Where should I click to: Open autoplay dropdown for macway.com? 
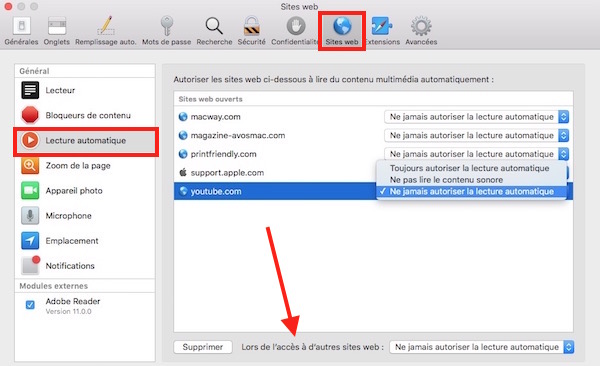pyautogui.click(x=476, y=117)
